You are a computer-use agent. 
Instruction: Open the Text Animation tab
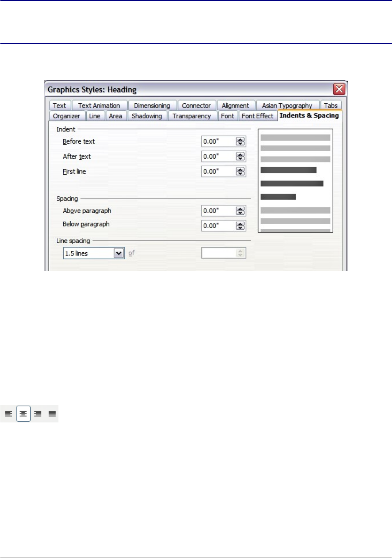(99, 106)
